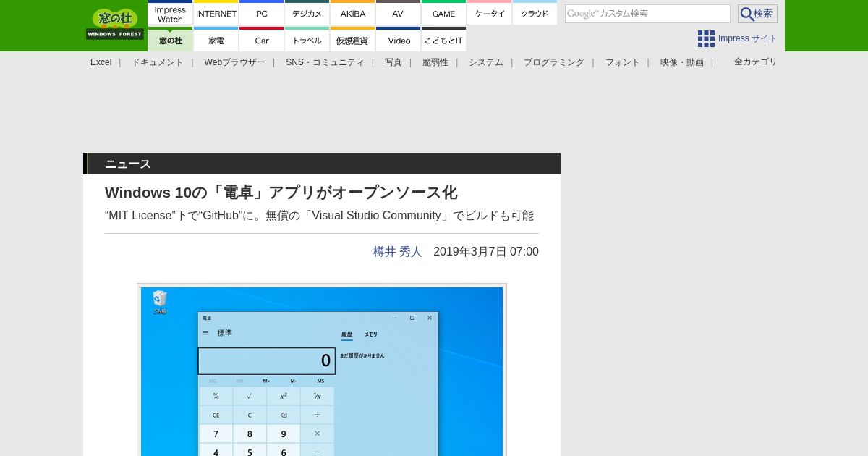Open the こどもとIT tab
The width and height of the screenshot is (868, 456).
point(444,40)
